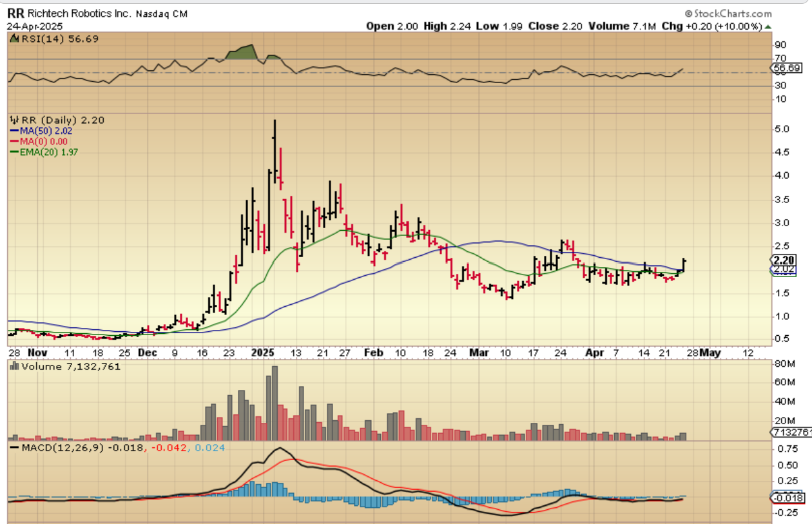This screenshot has width=812, height=524.
Task: Click the bar-chart icon beside RR (Daily)
Action: click(12, 121)
